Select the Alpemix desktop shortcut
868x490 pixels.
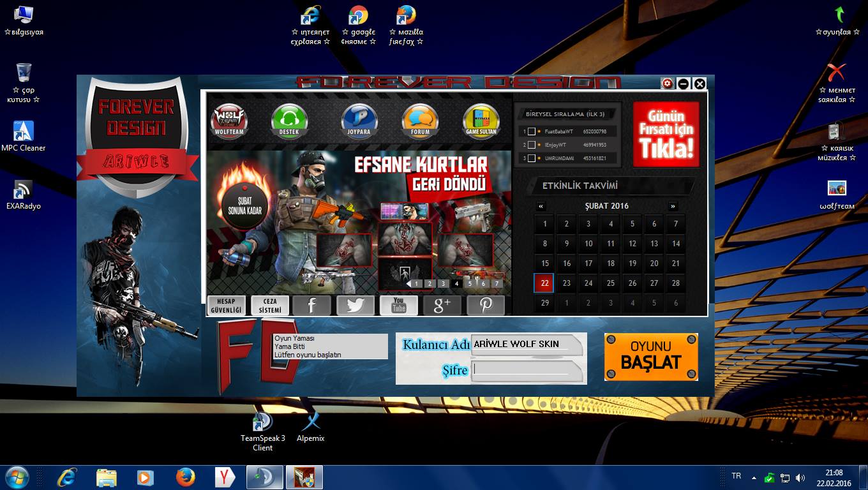(x=311, y=427)
